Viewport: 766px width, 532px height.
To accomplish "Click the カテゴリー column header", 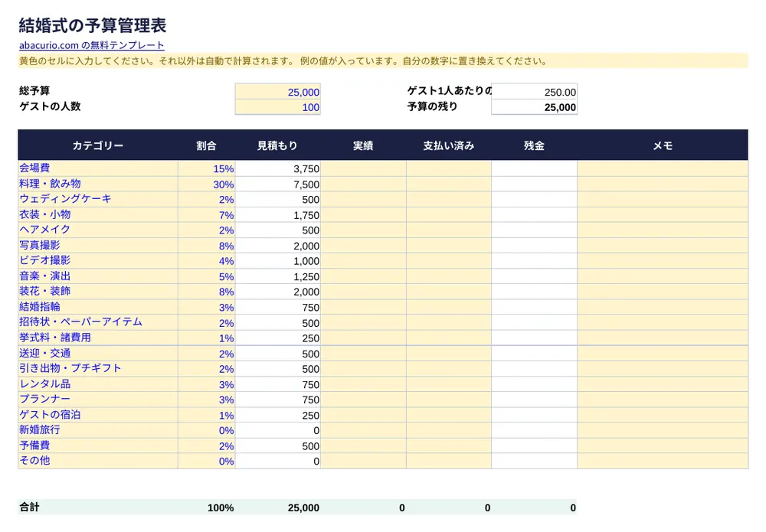I will [98, 145].
